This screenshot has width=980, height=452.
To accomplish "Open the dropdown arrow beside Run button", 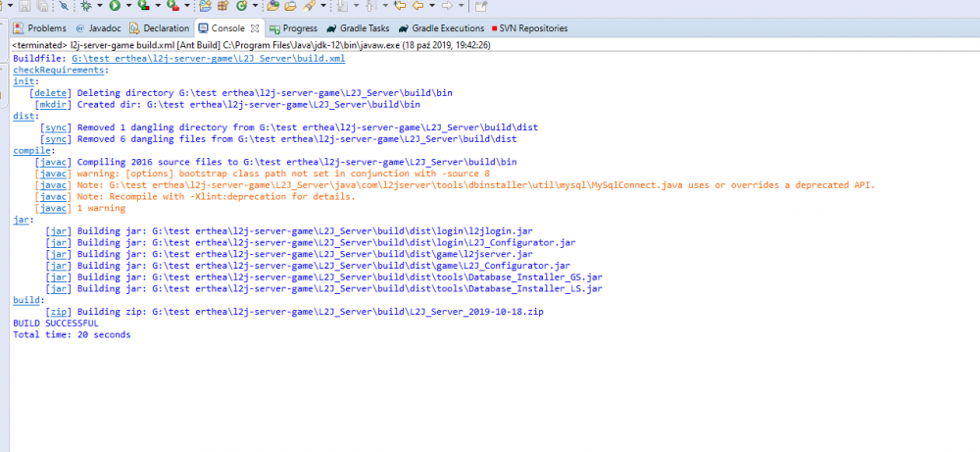I will coord(128,6).
